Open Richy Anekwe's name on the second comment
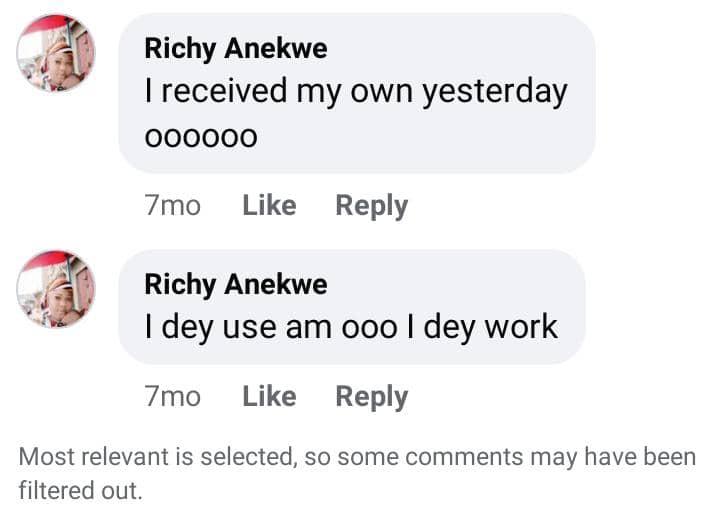 coord(236,284)
